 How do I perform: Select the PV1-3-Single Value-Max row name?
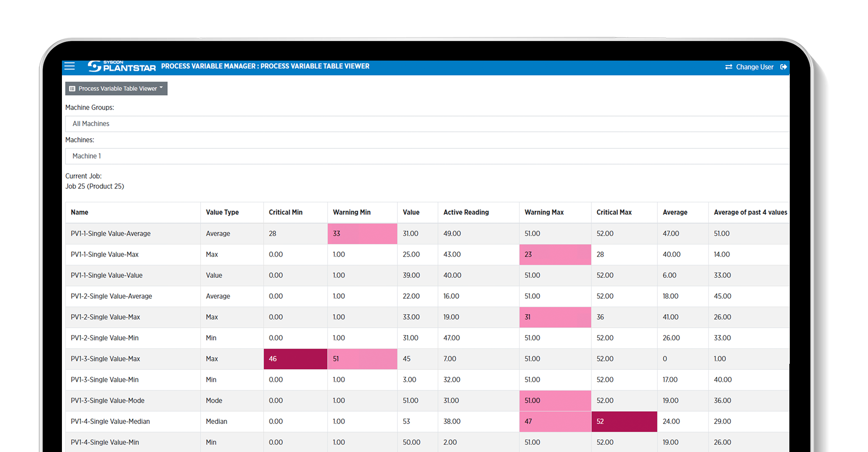click(105, 359)
